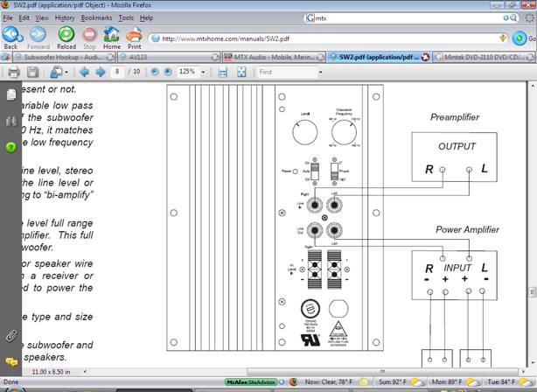
Task: Switch to Mintek DVD-2110 tab
Action: [484, 57]
